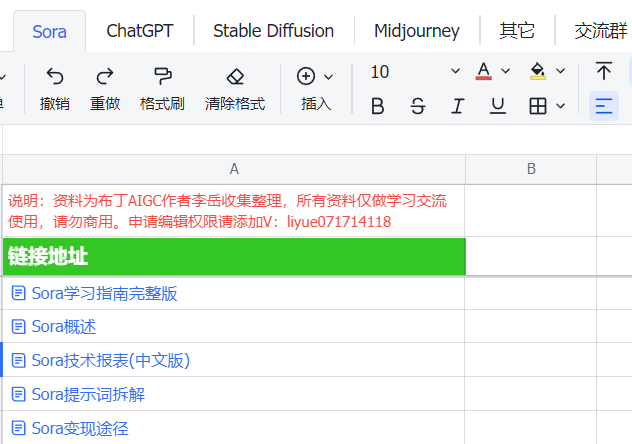The image size is (632, 444).
Task: Set vertical align to top
Action: [x=604, y=71]
